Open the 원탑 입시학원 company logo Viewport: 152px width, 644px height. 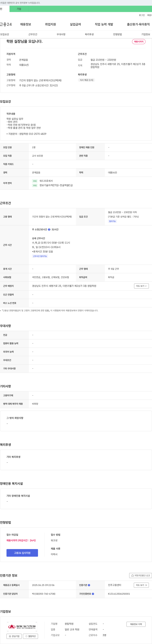22,627
